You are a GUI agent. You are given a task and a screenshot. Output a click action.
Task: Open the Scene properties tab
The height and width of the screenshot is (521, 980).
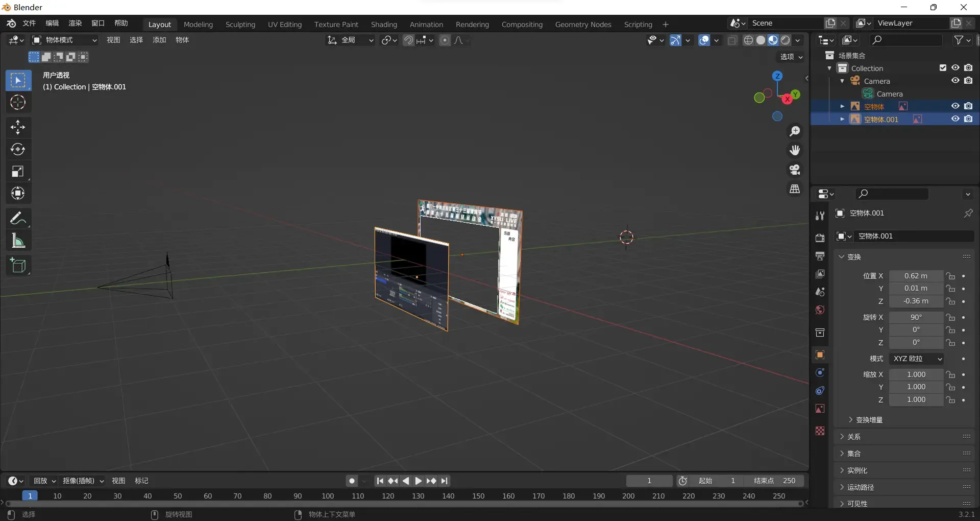click(x=820, y=292)
